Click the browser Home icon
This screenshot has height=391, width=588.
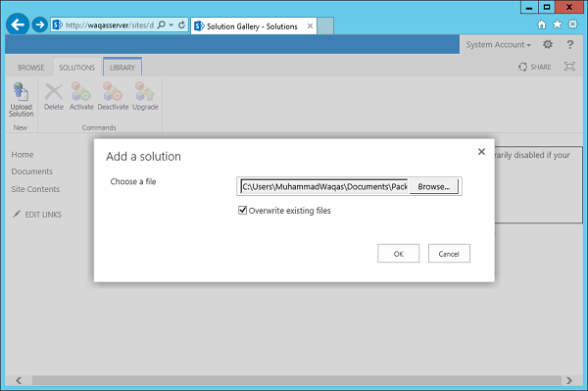tap(542, 24)
